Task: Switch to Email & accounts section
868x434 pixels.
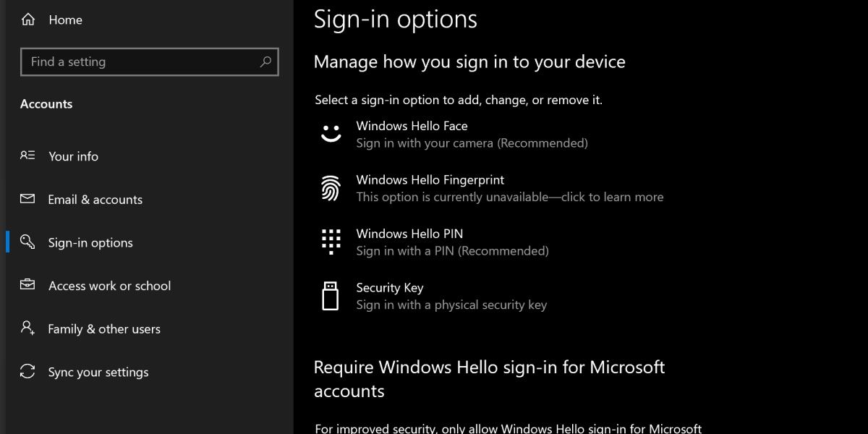Action: tap(95, 199)
